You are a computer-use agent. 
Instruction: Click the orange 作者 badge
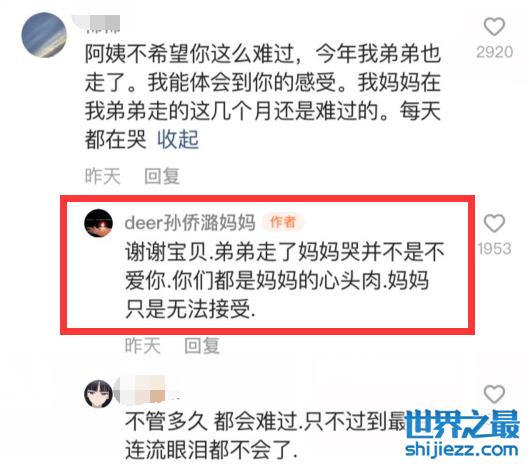pos(283,222)
